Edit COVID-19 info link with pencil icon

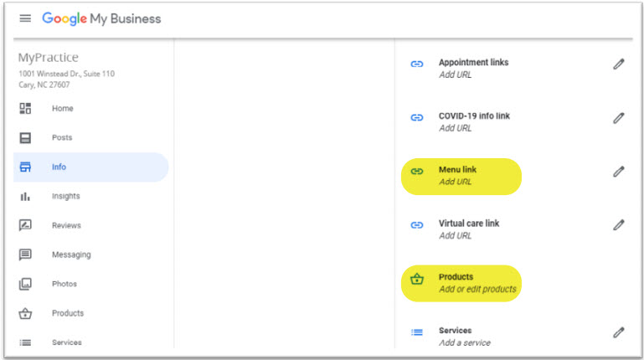click(619, 118)
